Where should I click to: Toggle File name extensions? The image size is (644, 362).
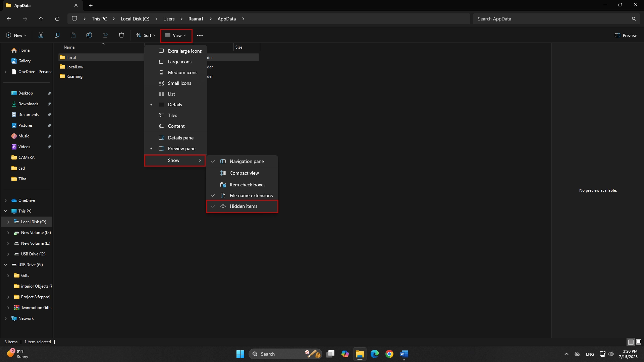[242, 195]
